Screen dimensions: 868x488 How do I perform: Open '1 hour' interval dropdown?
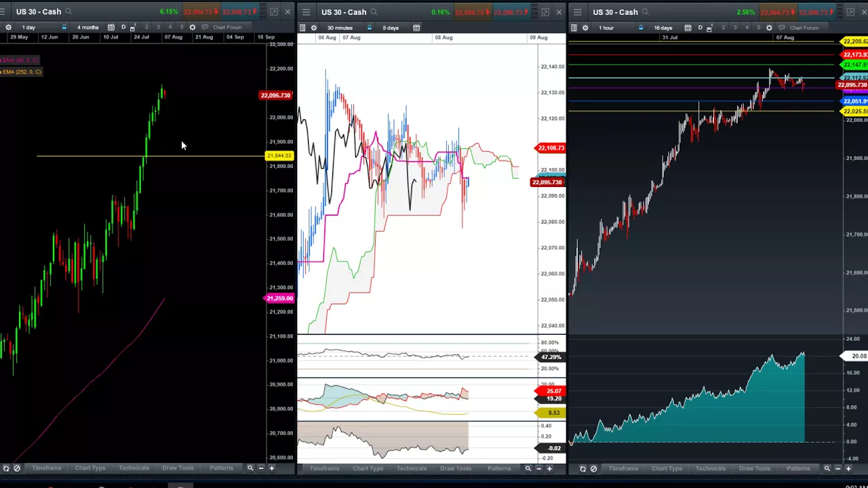coord(606,28)
